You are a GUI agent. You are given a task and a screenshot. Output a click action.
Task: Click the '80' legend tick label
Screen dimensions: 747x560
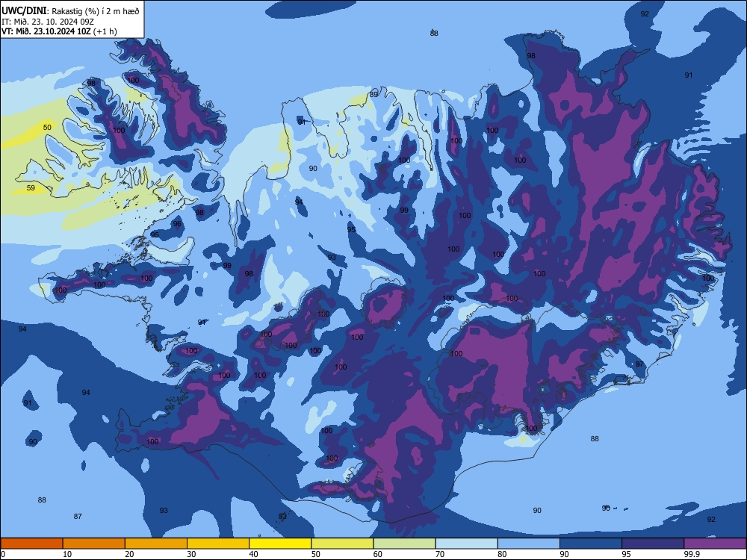502,554
